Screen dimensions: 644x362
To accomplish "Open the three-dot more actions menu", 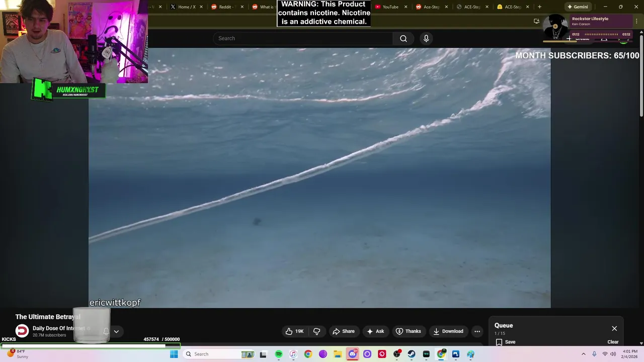I will (477, 331).
